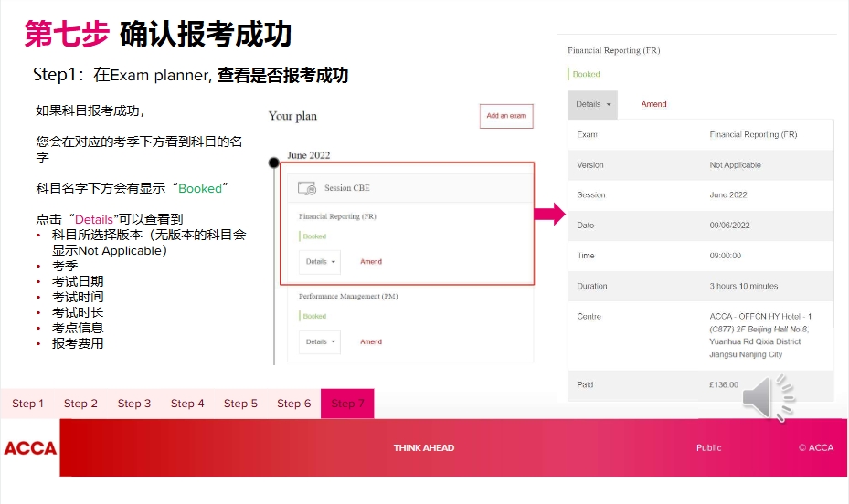Go to Step 3 tab

(134, 404)
